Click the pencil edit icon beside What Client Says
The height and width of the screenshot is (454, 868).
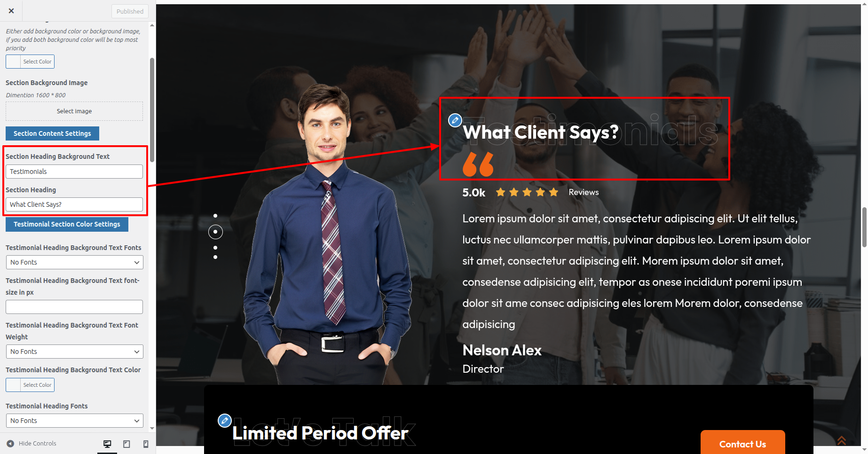[x=455, y=120]
